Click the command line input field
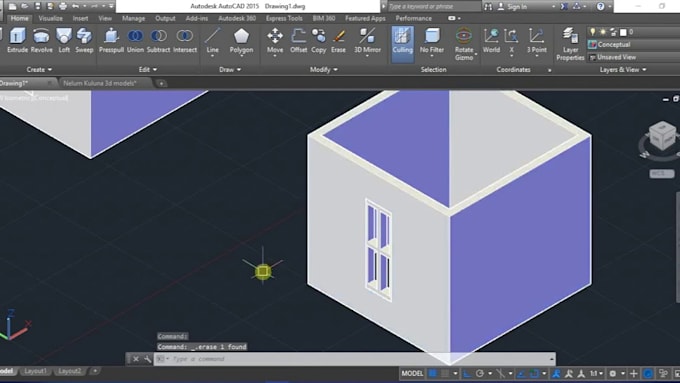This screenshot has height=383, width=680. [x=354, y=359]
